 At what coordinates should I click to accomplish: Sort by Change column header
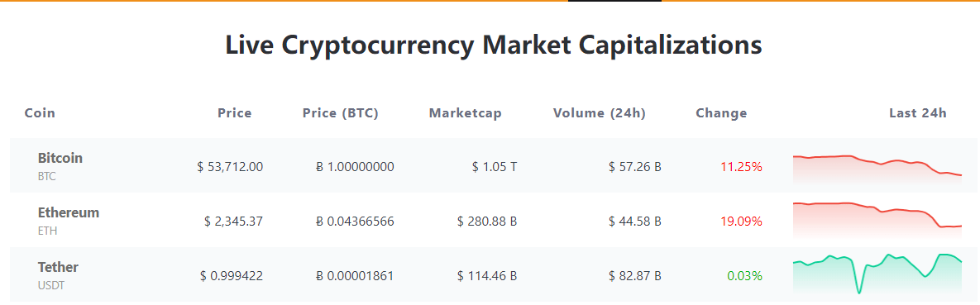pyautogui.click(x=721, y=113)
